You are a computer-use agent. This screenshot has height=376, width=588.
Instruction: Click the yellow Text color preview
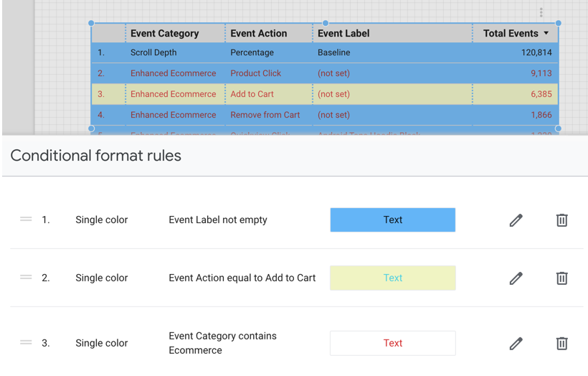pyautogui.click(x=392, y=278)
